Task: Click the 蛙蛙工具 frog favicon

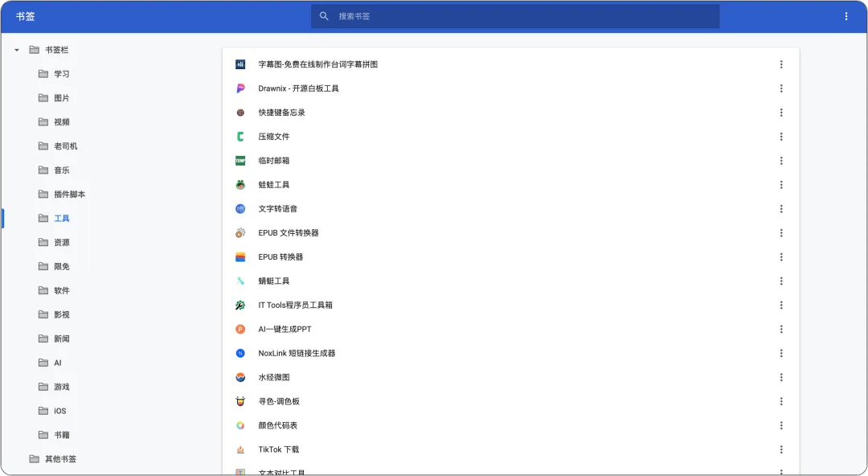Action: (x=240, y=184)
